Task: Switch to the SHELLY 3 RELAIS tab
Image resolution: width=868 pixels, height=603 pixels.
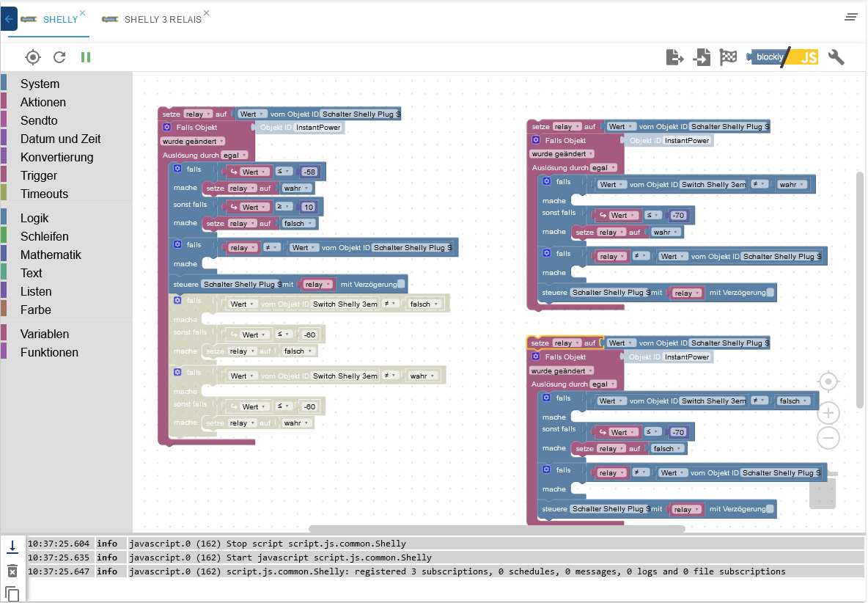Action: pos(163,19)
